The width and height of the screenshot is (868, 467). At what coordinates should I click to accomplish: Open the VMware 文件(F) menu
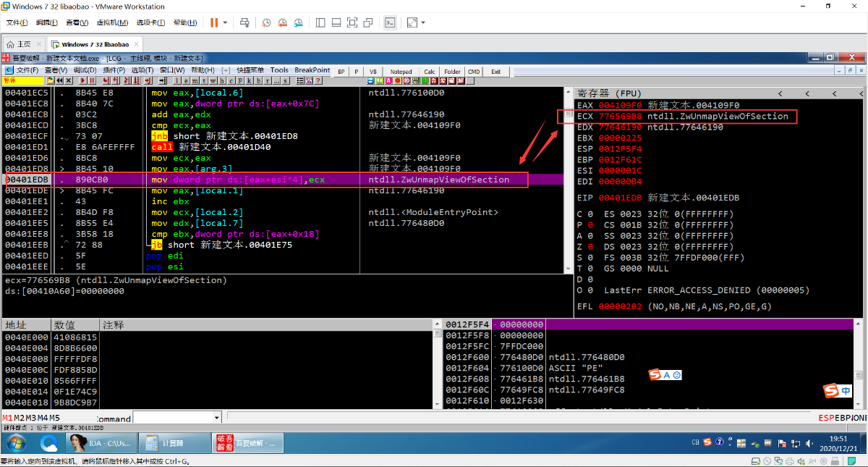click(x=17, y=22)
